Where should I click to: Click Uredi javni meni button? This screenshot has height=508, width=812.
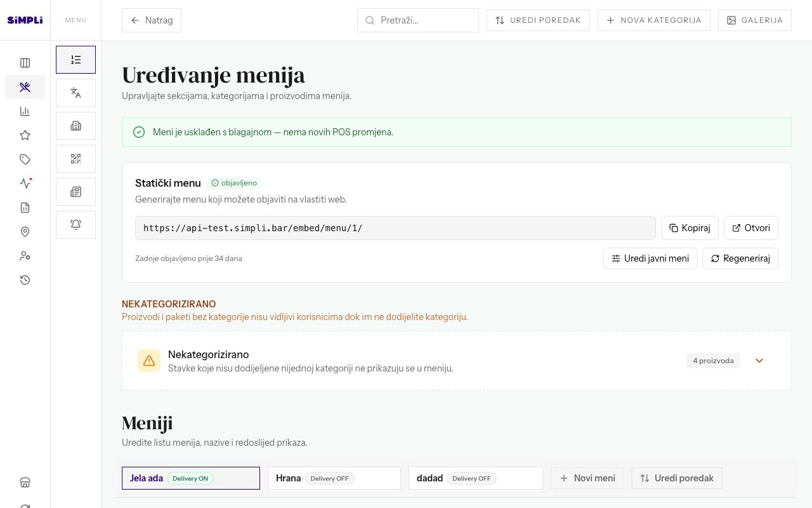tap(650, 258)
